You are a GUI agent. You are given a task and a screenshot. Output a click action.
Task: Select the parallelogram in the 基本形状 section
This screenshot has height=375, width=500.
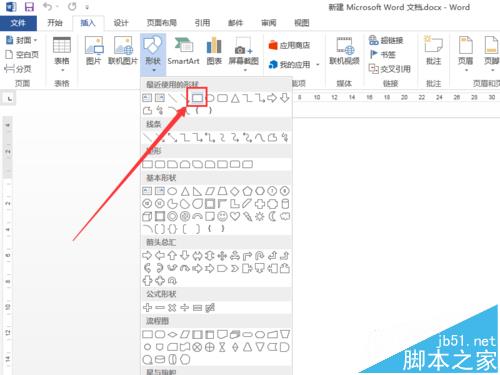210,191
